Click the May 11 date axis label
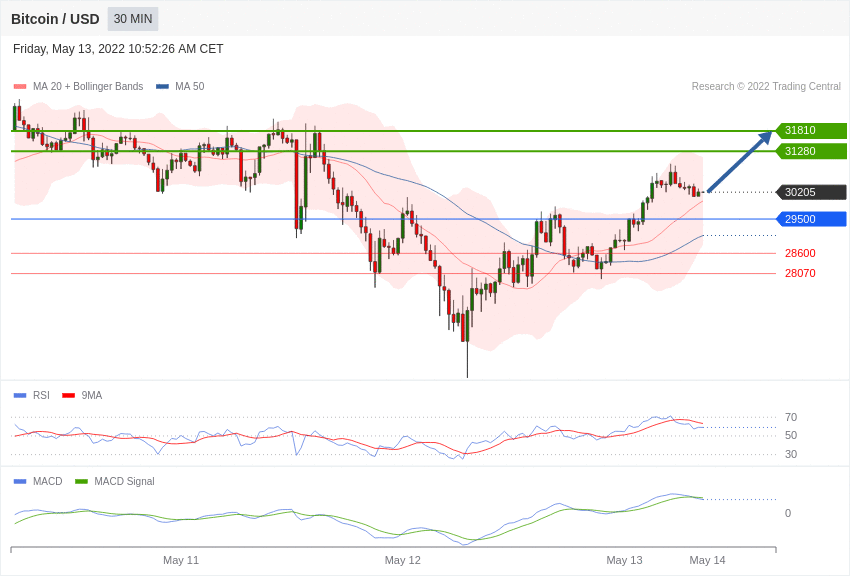Viewport: 850px width, 576px height. pyautogui.click(x=181, y=560)
